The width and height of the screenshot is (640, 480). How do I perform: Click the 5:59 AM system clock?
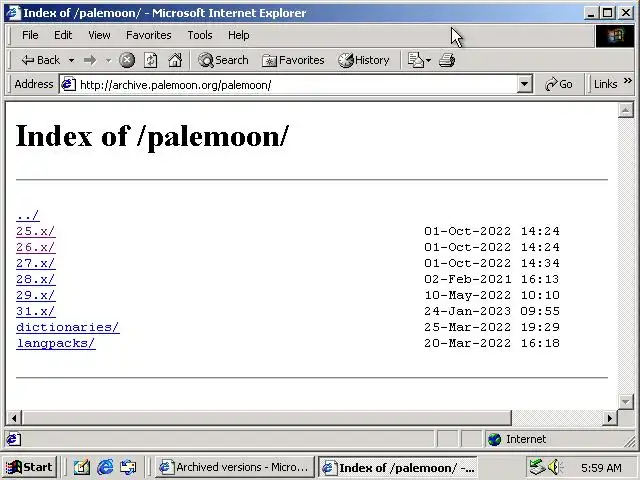(x=601, y=468)
